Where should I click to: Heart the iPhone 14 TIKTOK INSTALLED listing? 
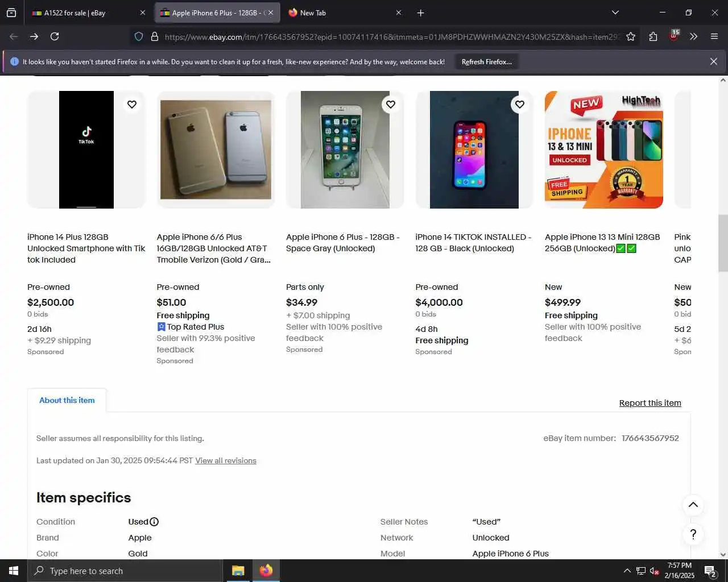pos(520,105)
